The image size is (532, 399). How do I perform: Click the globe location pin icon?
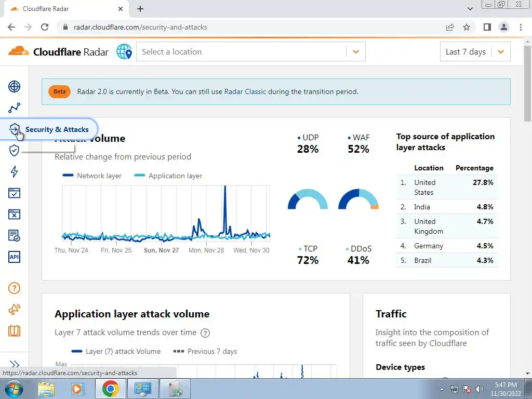tap(124, 51)
